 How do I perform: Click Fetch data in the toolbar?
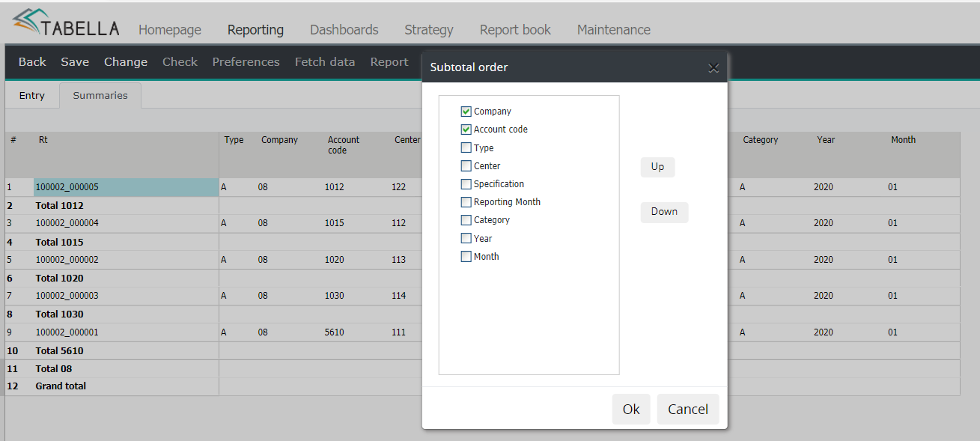[325, 62]
